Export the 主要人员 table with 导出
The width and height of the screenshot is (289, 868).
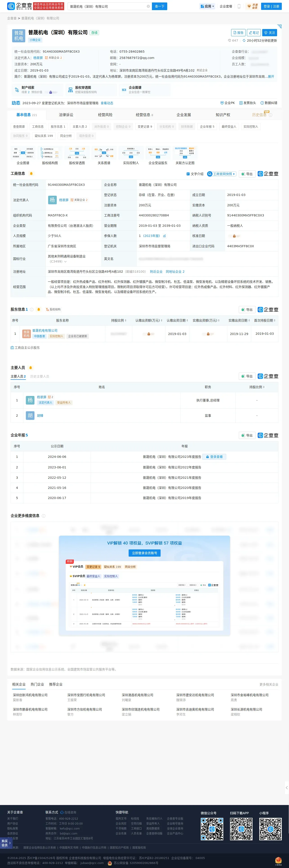[247, 376]
